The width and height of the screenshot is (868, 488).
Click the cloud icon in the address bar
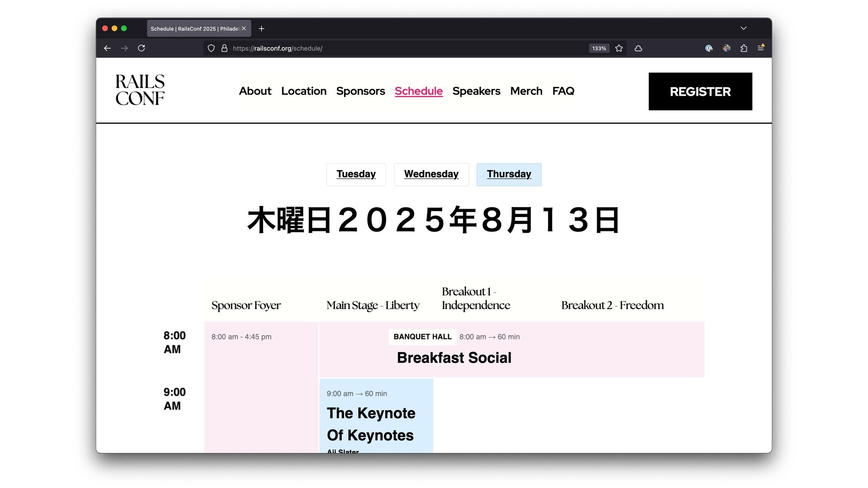(x=638, y=48)
